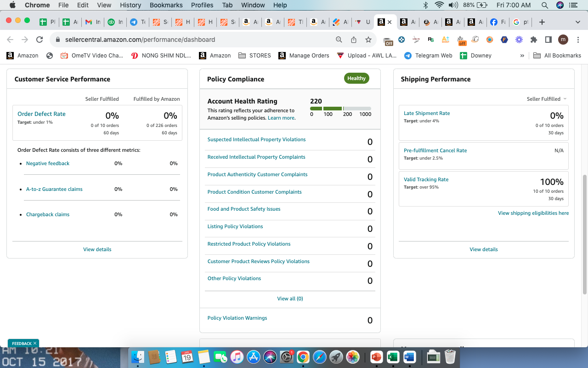Open App Store from the Dock
Viewport: 588px width, 368px height.
coord(254,356)
